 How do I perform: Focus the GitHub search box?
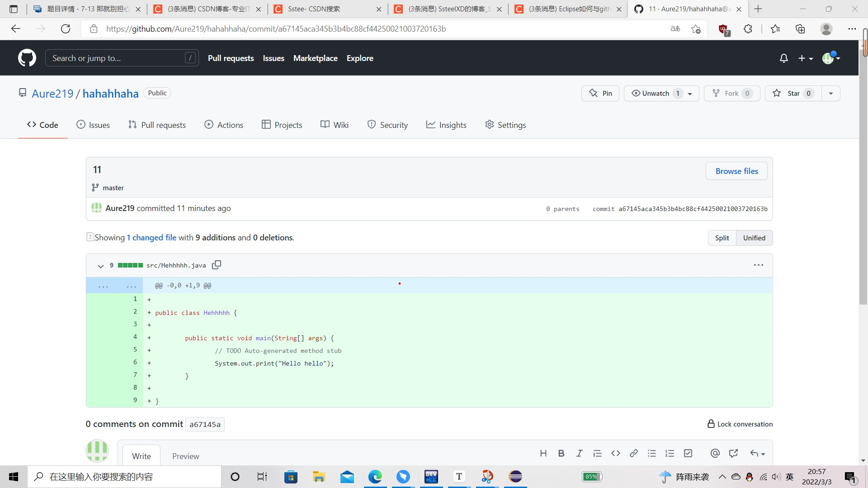tap(122, 58)
